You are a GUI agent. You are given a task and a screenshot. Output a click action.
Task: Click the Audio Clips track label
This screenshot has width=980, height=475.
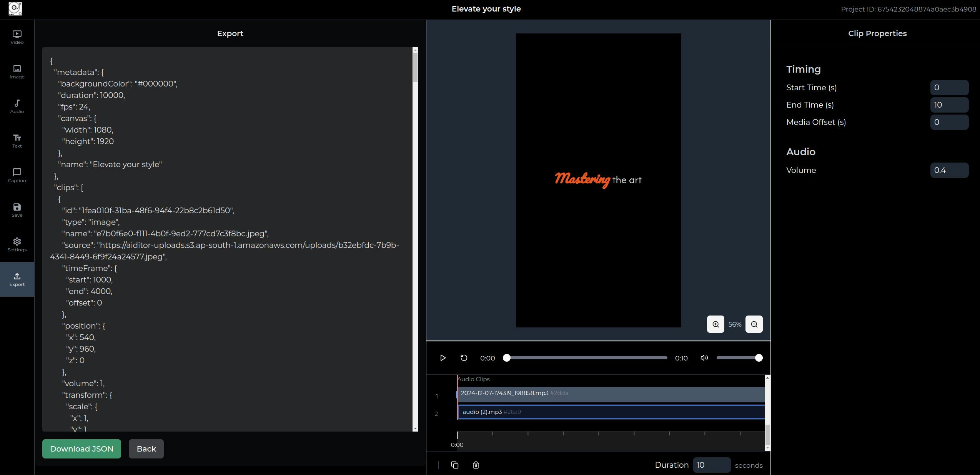click(x=474, y=379)
